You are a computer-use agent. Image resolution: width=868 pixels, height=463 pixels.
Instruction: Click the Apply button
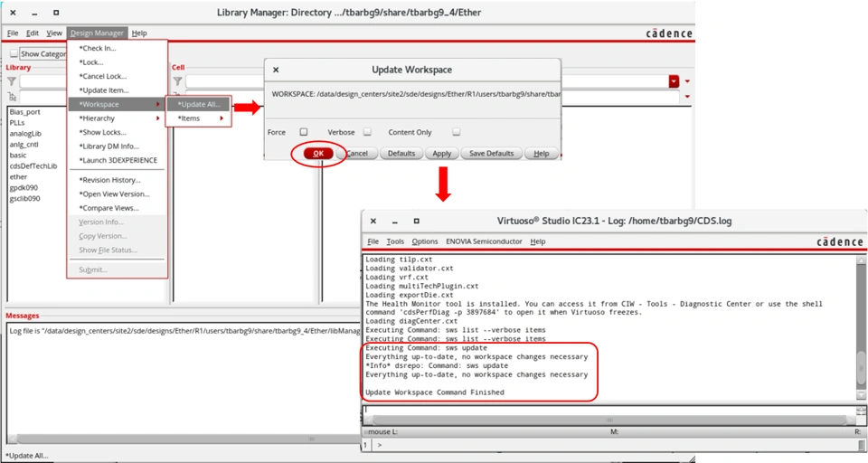coord(442,154)
